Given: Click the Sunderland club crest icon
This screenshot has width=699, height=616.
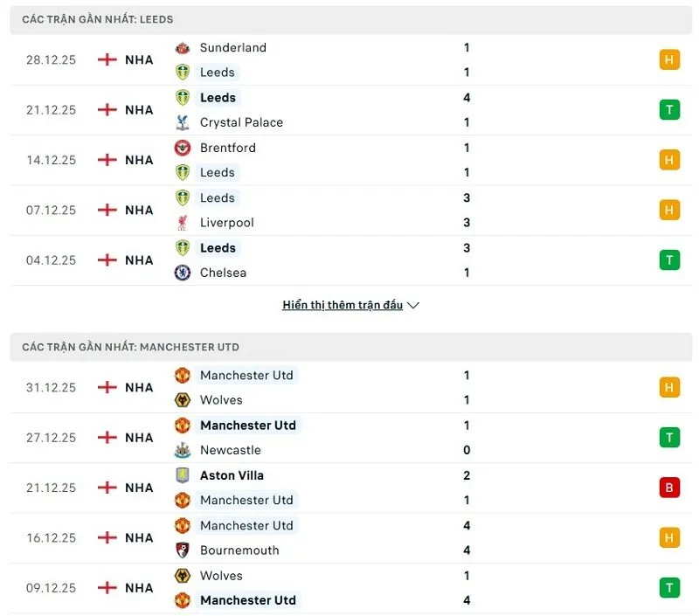Looking at the screenshot, I should tap(184, 47).
